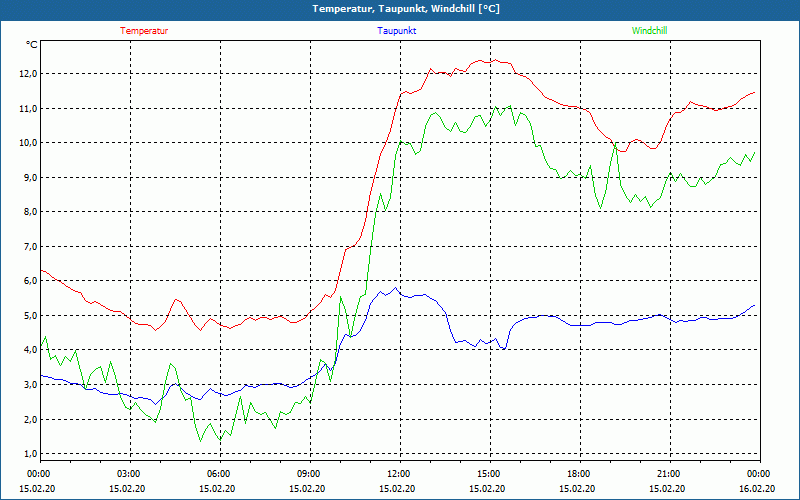Click the 7,0 y-axis value
The image size is (800, 500).
pyautogui.click(x=30, y=246)
